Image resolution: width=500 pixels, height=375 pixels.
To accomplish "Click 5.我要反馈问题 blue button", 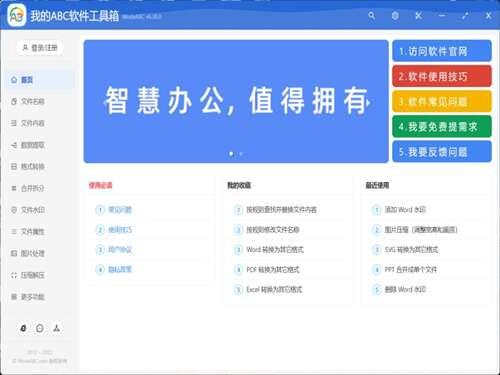I will pyautogui.click(x=442, y=152).
